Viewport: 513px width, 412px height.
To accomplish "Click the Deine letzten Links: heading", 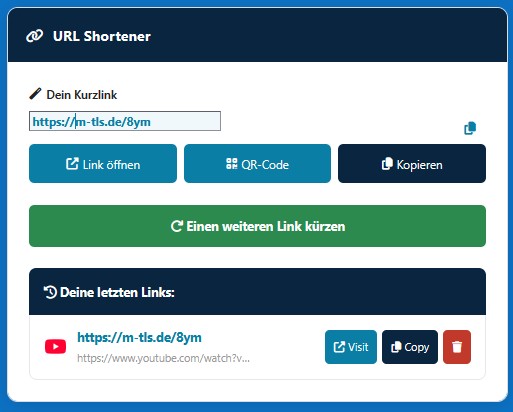I will [117, 292].
